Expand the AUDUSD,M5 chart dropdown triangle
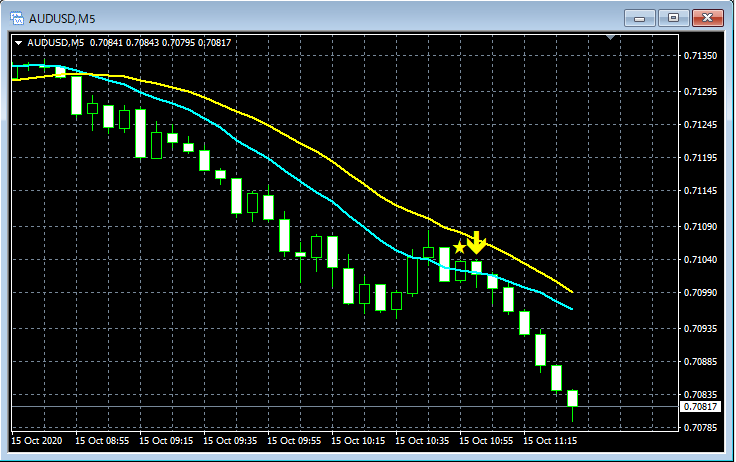This screenshot has height=462, width=736. point(19,43)
